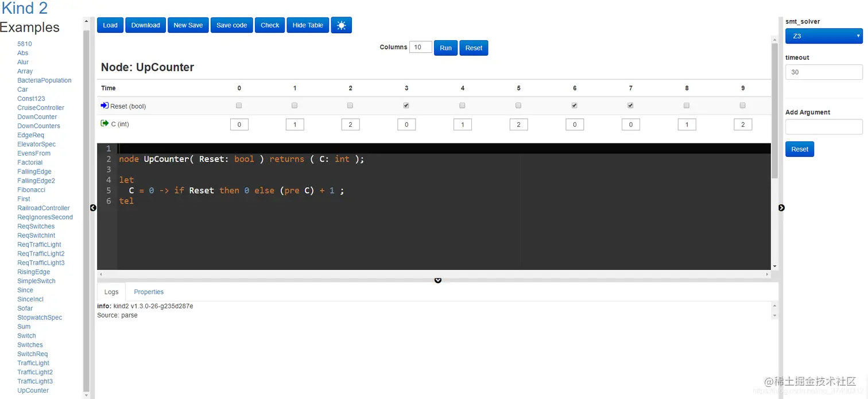Image resolution: width=868 pixels, height=399 pixels.
Task: Click C value field at time 4
Action: coord(463,124)
